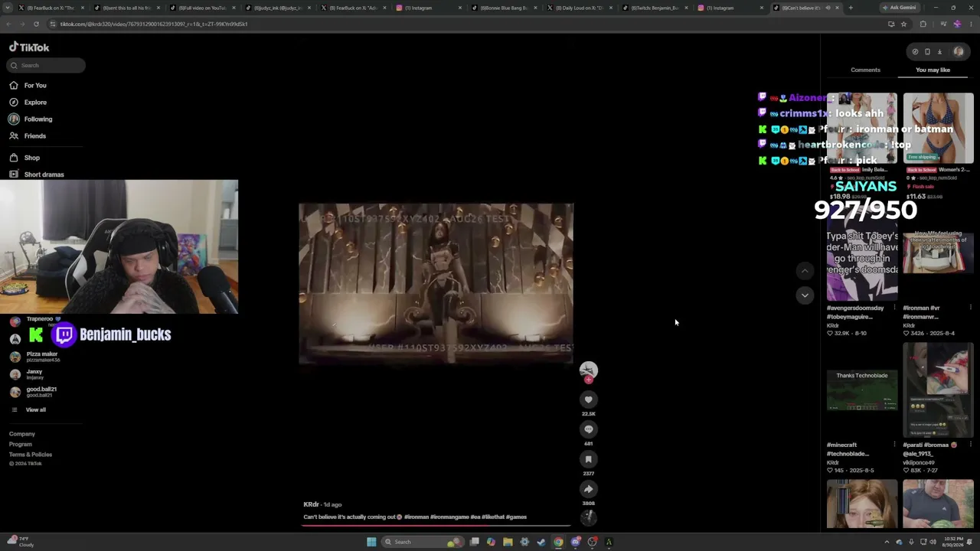Click the #ironmangame hashtag
Image resolution: width=980 pixels, height=551 pixels.
(449, 517)
